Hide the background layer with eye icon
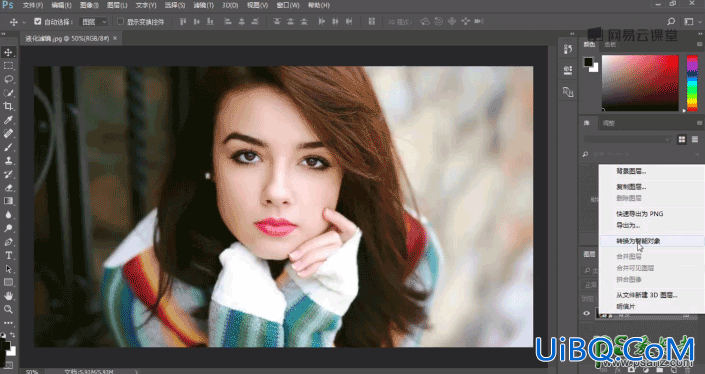This screenshot has width=705, height=374. (587, 313)
